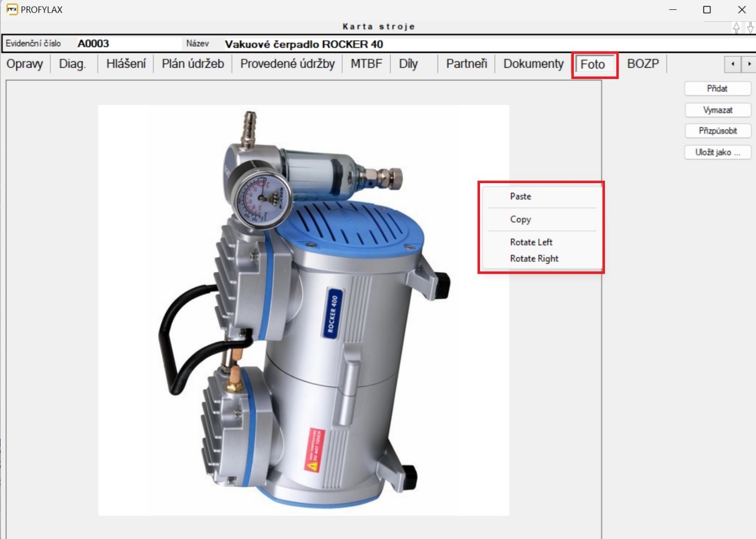
Task: Click the Uložit jako ... button
Action: [x=718, y=152]
